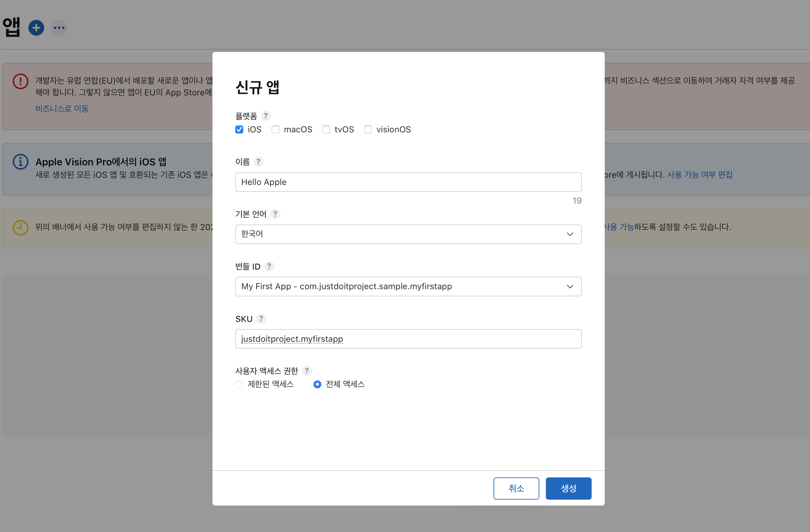810x532 pixels.
Task: Click the 취소 cancel button
Action: coord(516,489)
